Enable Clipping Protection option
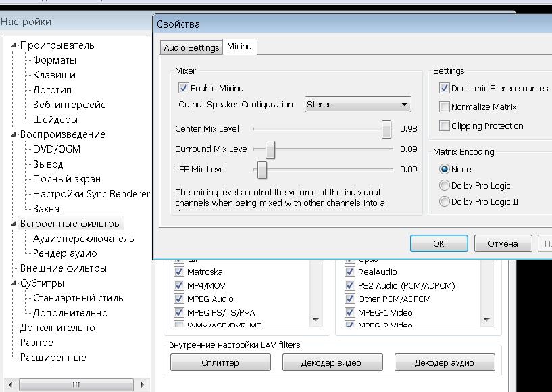The width and height of the screenshot is (552, 392). (x=445, y=126)
